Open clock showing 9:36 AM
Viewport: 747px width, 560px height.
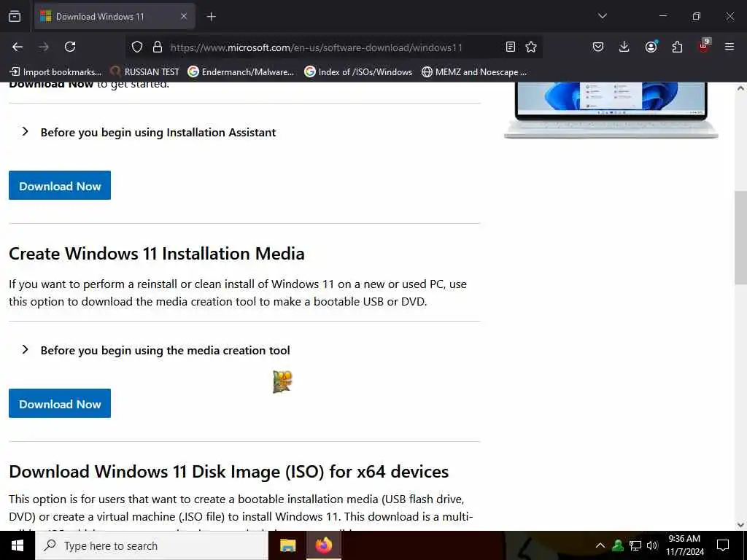(x=684, y=545)
